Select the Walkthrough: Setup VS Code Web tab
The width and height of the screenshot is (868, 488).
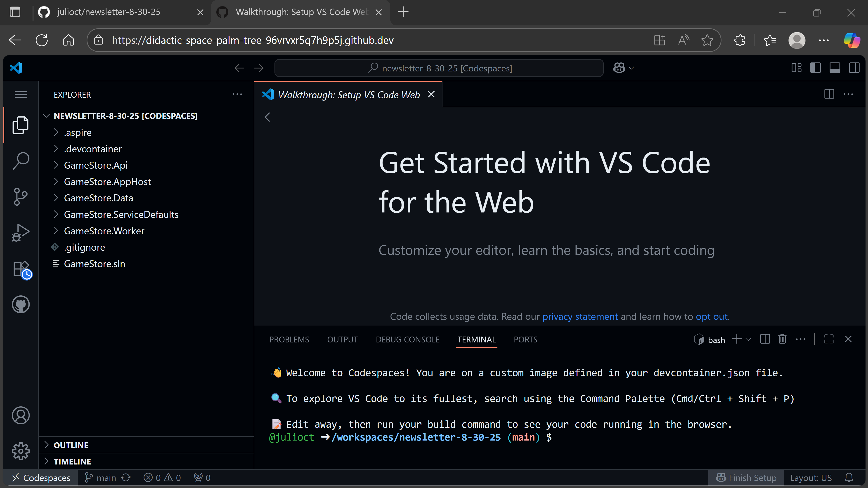[348, 95]
